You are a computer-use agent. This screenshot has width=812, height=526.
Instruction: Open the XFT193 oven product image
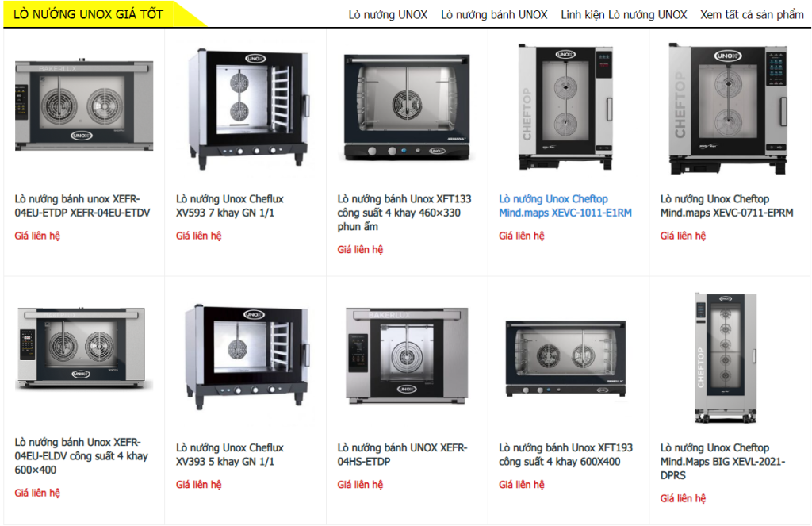(565, 359)
